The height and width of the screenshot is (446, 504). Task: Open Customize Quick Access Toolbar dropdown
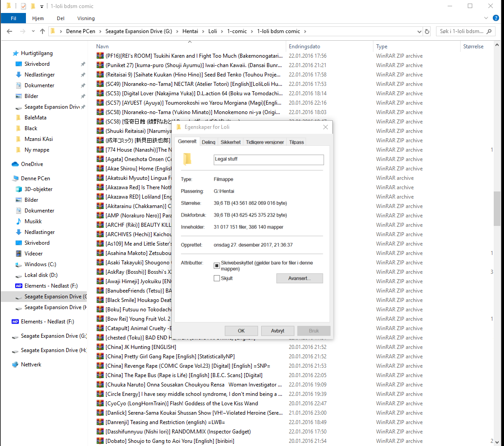[42, 6]
